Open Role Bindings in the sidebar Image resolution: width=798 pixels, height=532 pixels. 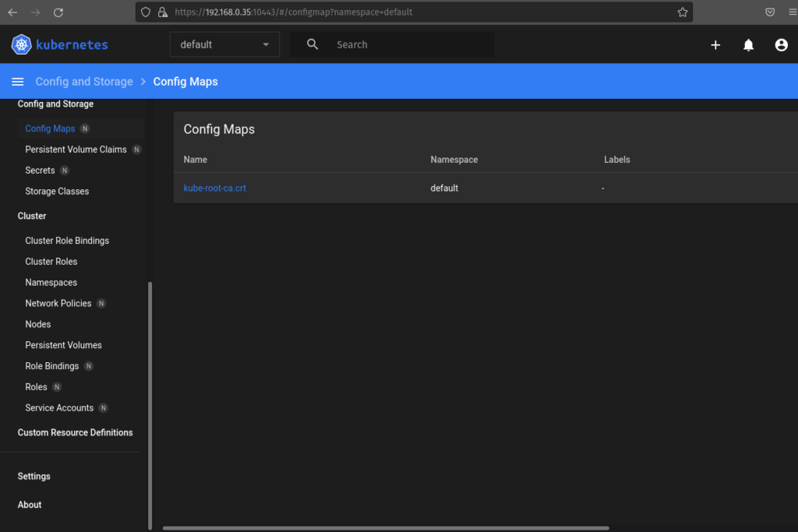pos(52,366)
